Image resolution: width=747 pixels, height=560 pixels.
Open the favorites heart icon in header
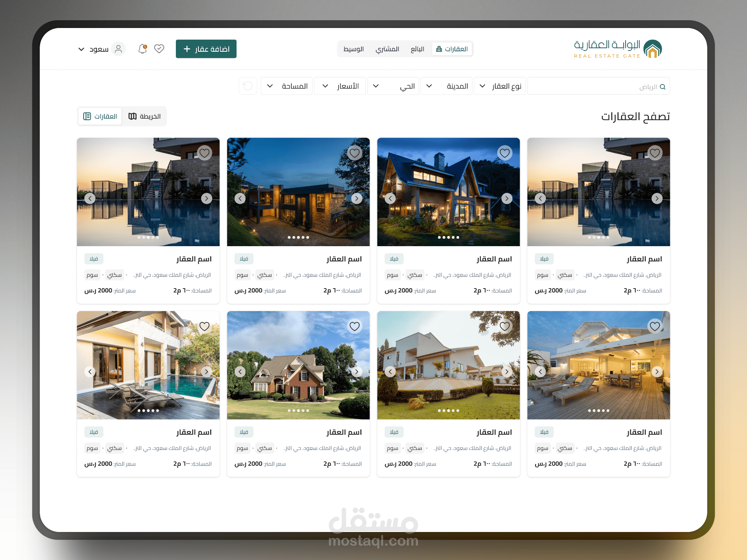pos(159,49)
